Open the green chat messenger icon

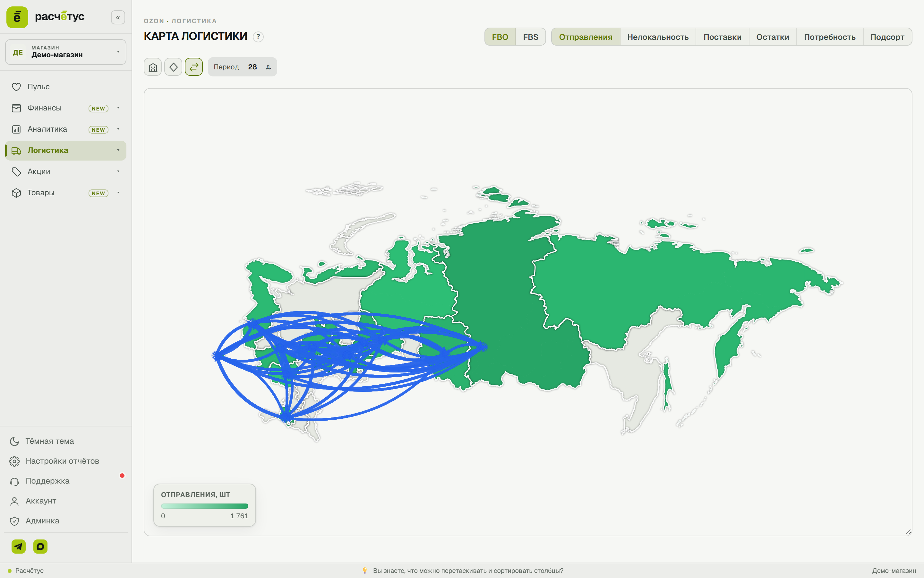click(40, 547)
